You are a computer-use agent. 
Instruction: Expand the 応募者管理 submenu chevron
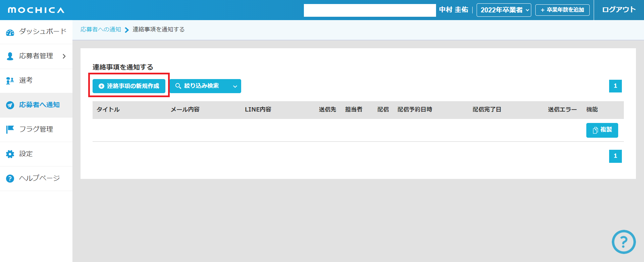click(64, 56)
